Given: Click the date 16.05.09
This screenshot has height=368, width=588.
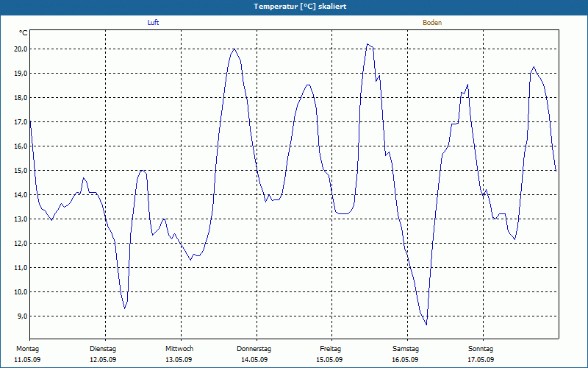Looking at the screenshot, I should point(405,360).
